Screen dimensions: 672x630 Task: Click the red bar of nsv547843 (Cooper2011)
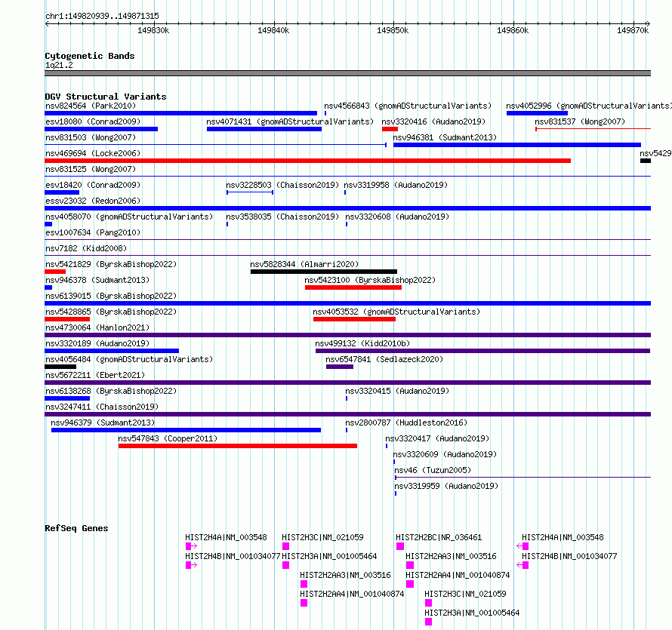[x=238, y=446]
